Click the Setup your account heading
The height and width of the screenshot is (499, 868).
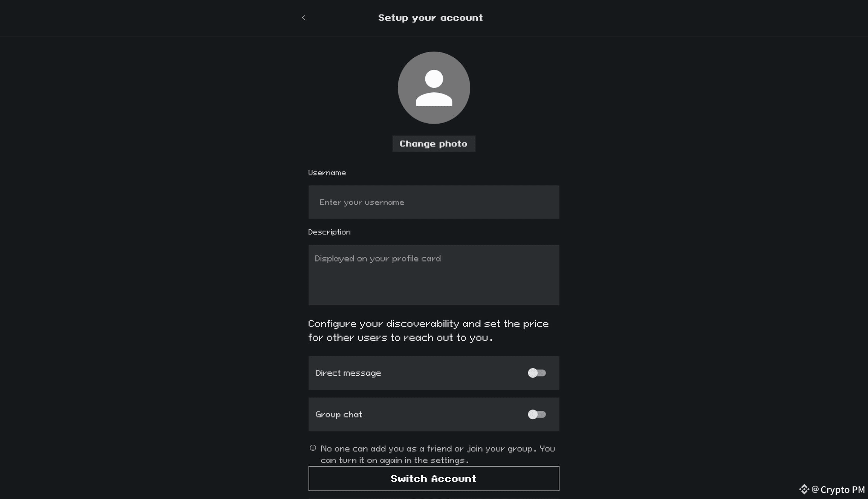coord(430,18)
